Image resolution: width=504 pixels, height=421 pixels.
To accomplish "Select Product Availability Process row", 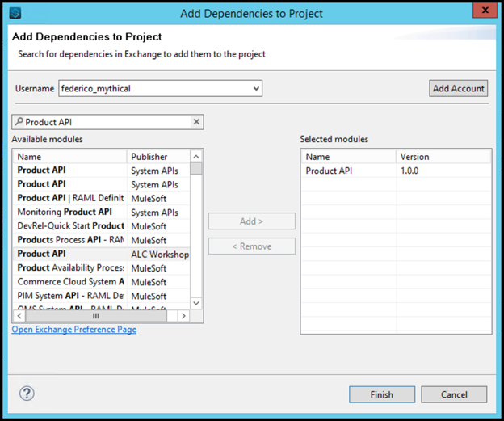I will coord(101,268).
